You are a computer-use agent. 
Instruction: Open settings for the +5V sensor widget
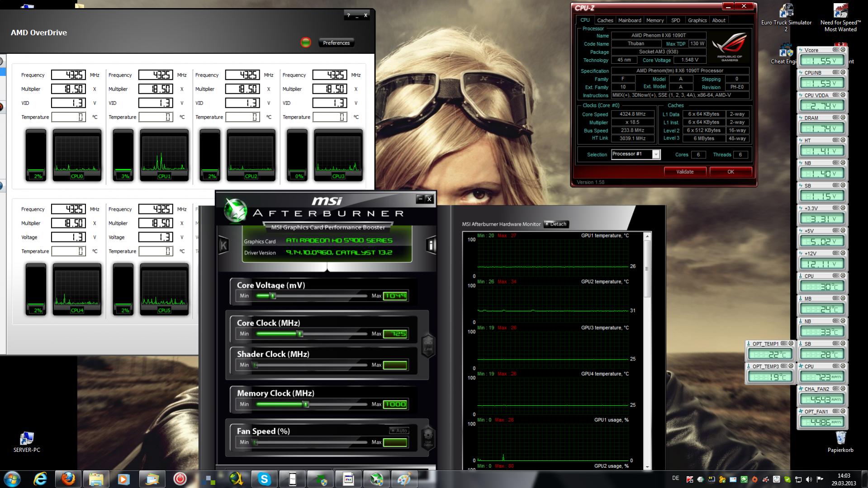coord(836,231)
